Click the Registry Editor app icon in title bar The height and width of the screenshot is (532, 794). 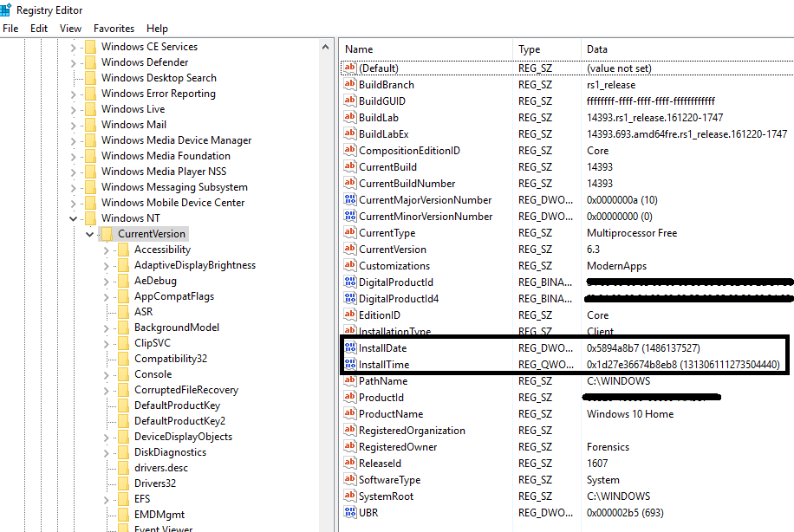click(x=5, y=10)
